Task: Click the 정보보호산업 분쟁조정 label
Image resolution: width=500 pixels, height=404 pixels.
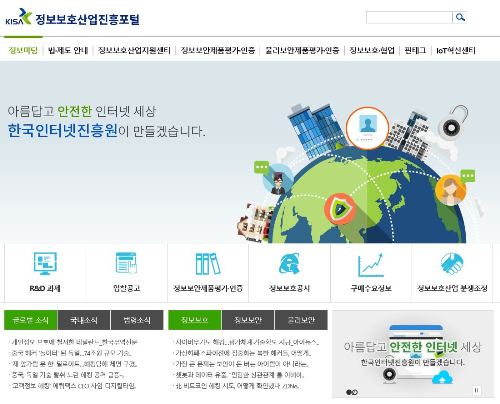Action: 452,288
